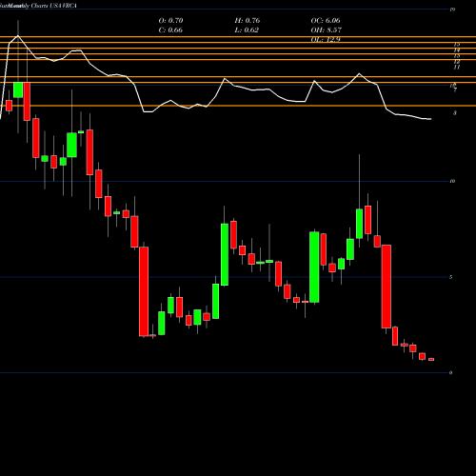Click the '11' indicator axis label
This screenshot has height=476, width=476.
[x=457, y=68]
